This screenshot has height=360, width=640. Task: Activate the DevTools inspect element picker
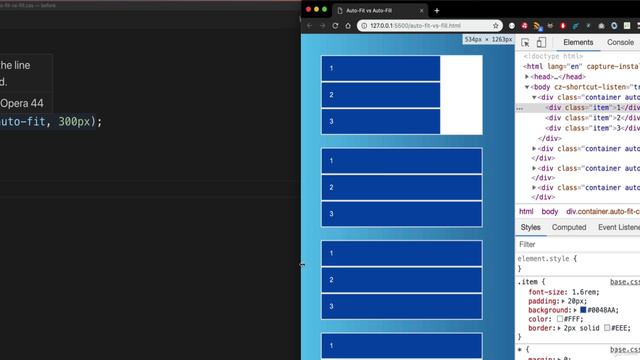click(525, 42)
